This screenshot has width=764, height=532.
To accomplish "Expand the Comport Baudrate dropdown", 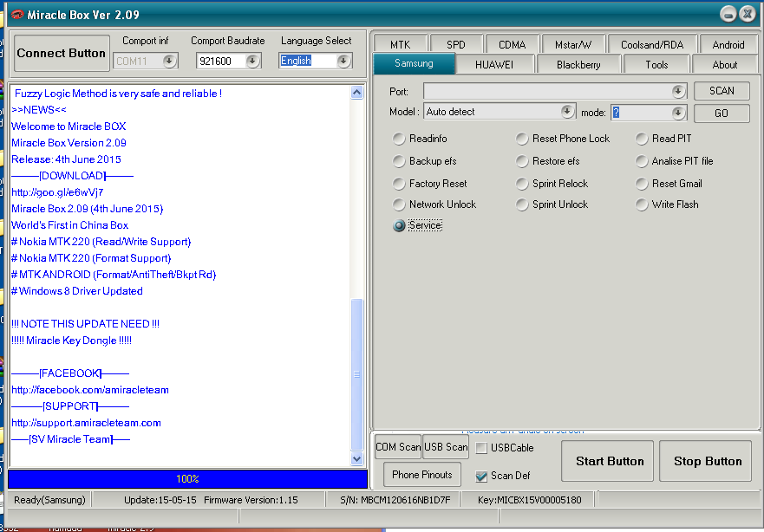I will (252, 61).
